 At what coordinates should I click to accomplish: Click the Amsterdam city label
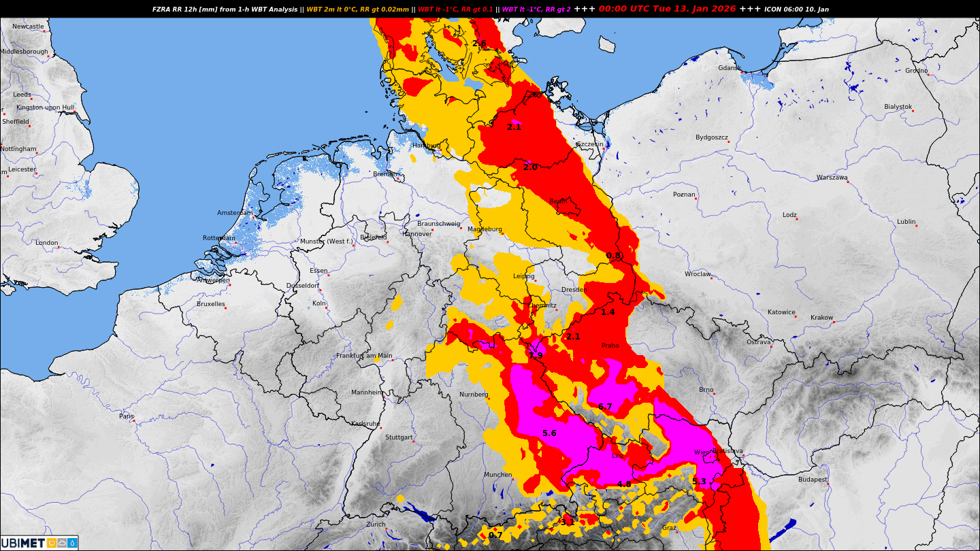coord(234,213)
